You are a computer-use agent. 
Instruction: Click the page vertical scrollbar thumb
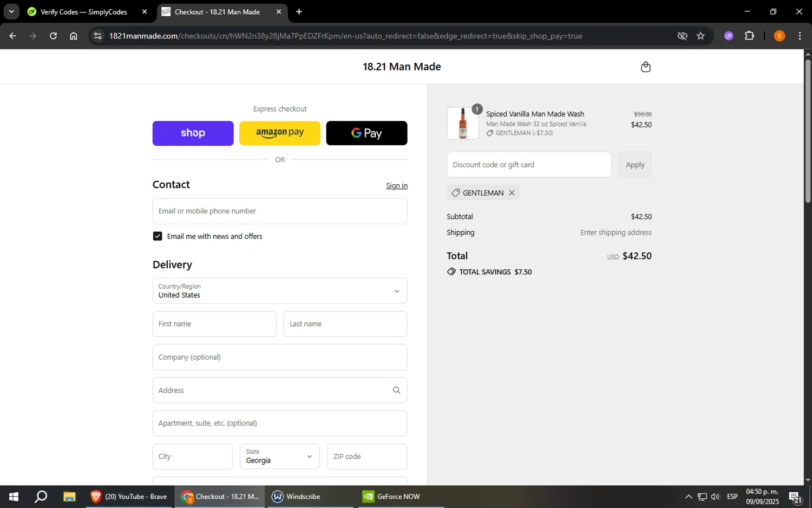[808, 130]
